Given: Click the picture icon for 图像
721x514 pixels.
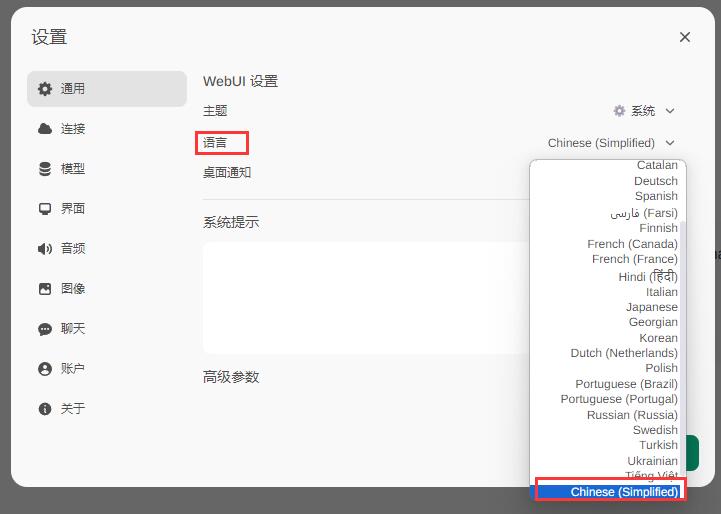Looking at the screenshot, I should [x=45, y=289].
